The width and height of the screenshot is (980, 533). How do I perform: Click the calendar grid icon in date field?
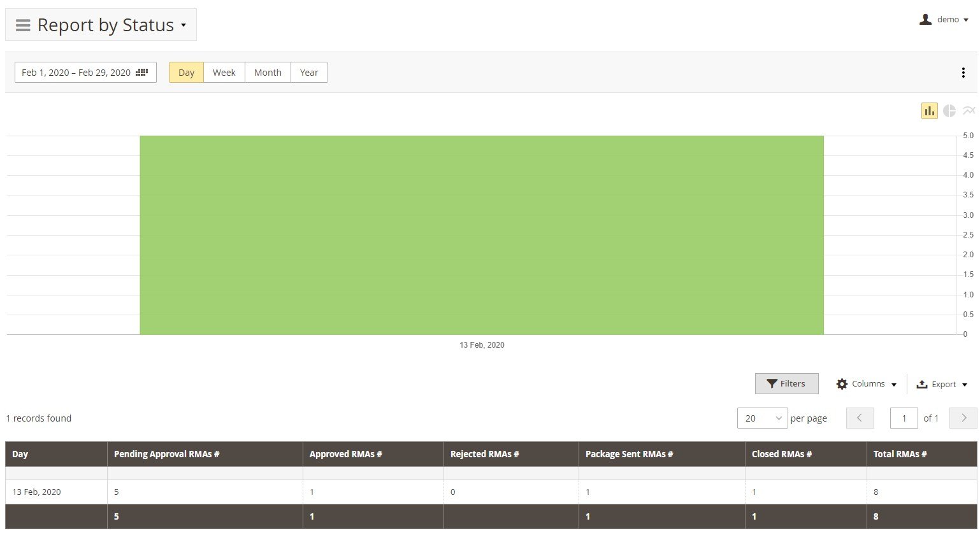pyautogui.click(x=142, y=73)
